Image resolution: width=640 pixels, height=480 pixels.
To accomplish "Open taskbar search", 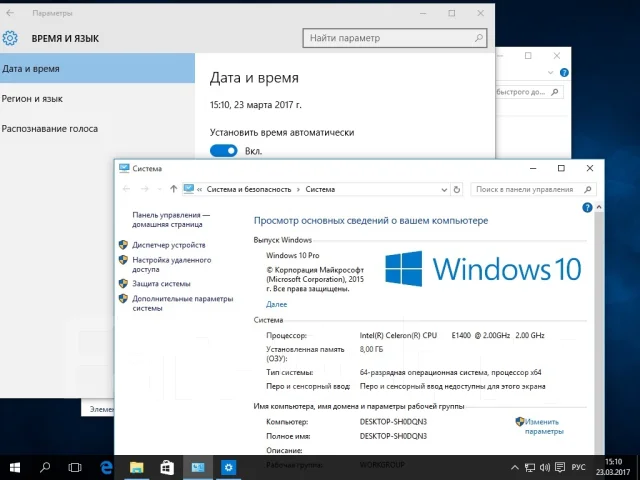I will tap(45, 467).
